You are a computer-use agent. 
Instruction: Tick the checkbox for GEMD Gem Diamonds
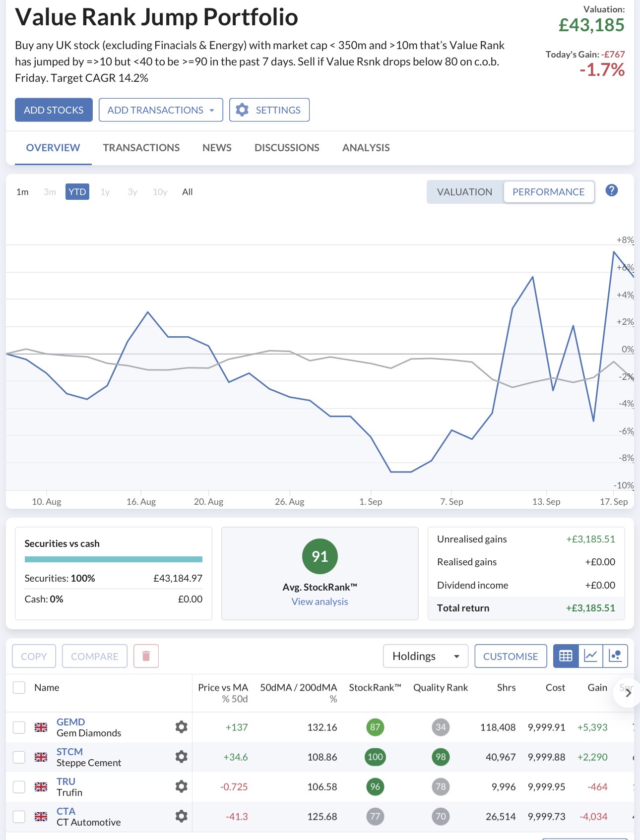[19, 727]
